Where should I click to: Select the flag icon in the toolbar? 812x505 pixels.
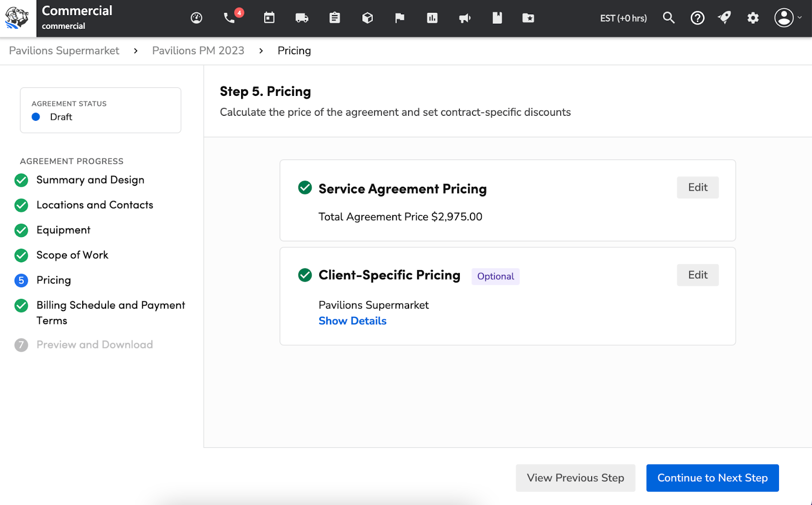399,18
